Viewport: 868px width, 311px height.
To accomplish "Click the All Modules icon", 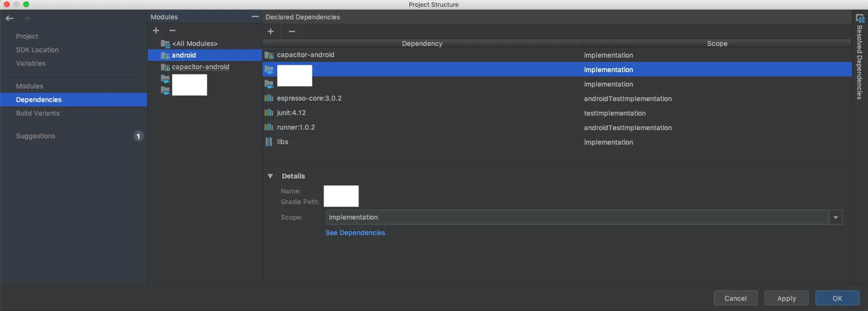I will click(x=165, y=44).
